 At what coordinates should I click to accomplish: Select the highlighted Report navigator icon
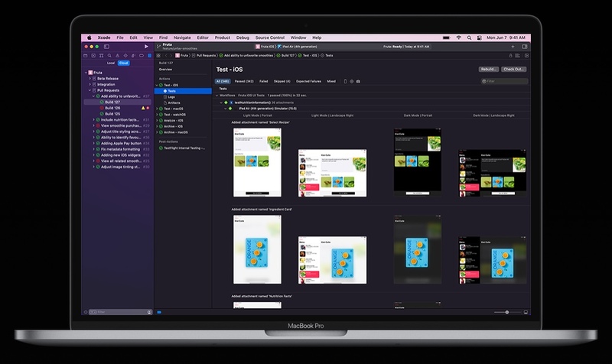click(x=149, y=56)
